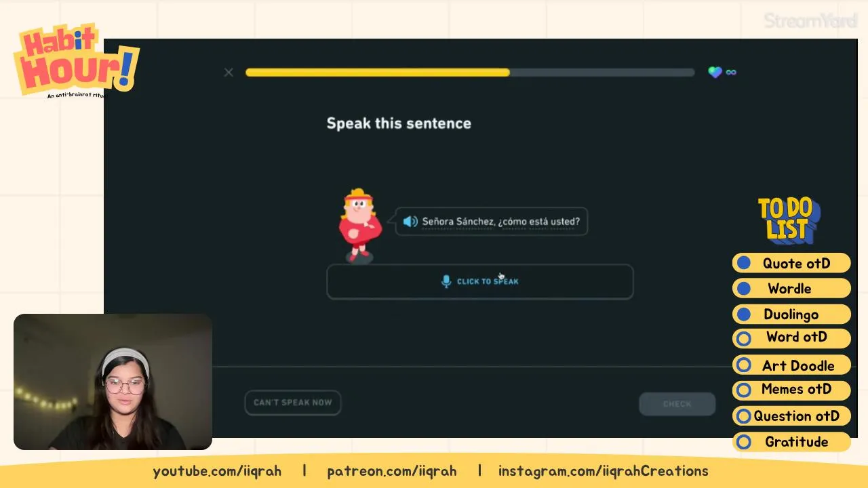Click the word 'está' in the sentence
The height and width of the screenshot is (488, 868).
tap(539, 222)
